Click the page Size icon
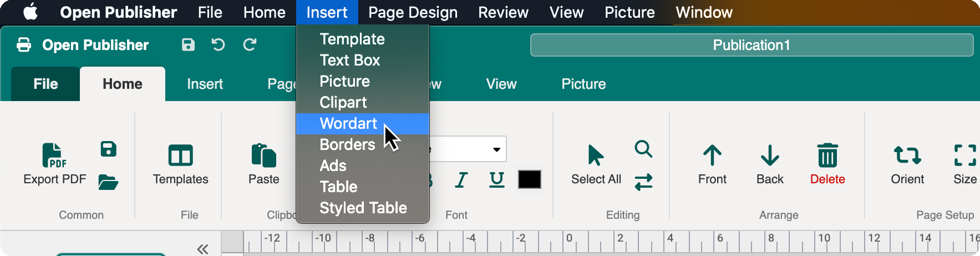This screenshot has width=980, height=256. point(965,155)
